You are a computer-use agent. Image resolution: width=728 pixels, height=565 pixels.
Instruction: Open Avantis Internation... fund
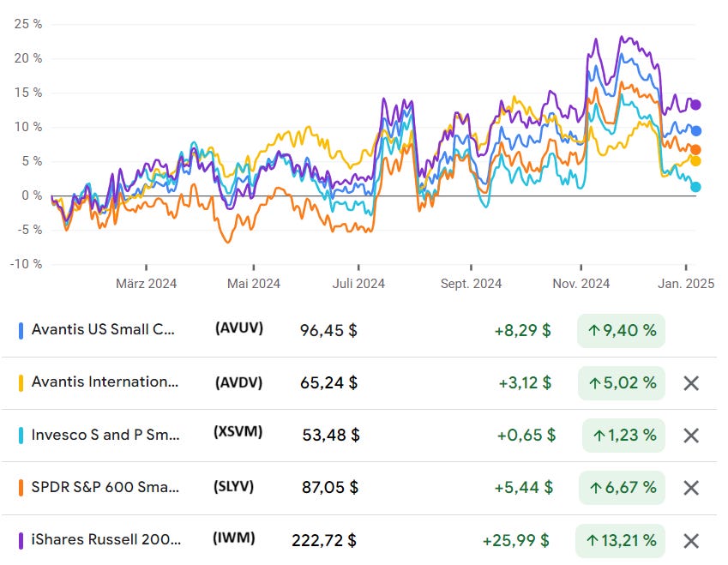click(105, 382)
